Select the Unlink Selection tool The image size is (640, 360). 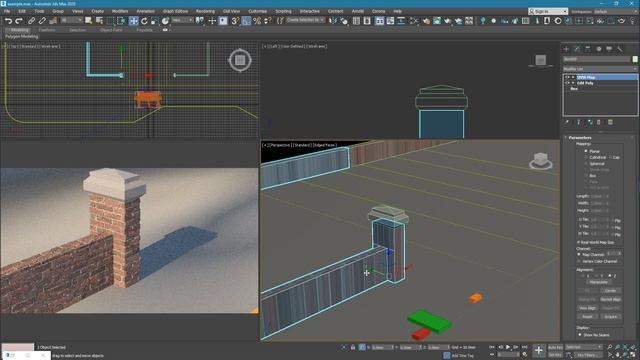42,21
